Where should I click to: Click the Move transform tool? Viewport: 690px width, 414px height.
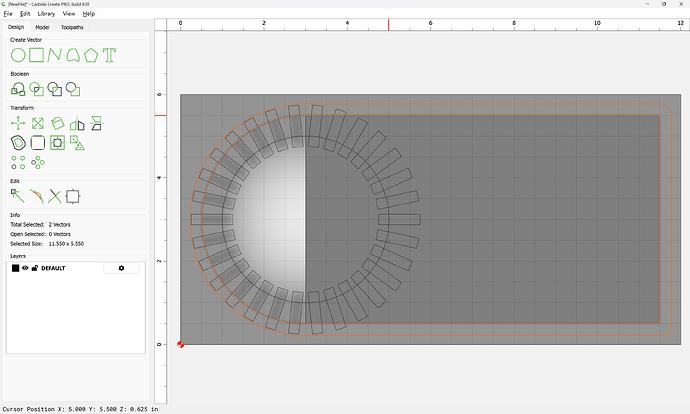(17, 123)
